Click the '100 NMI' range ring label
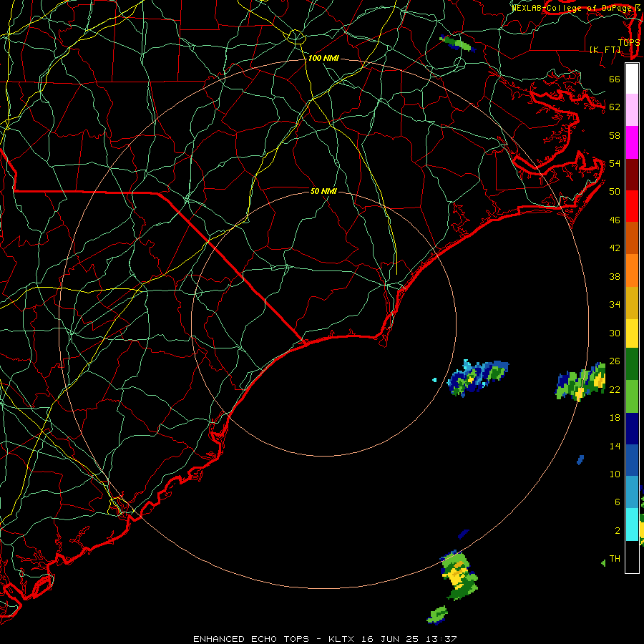Screen dimensions: 644x644 coord(323,59)
